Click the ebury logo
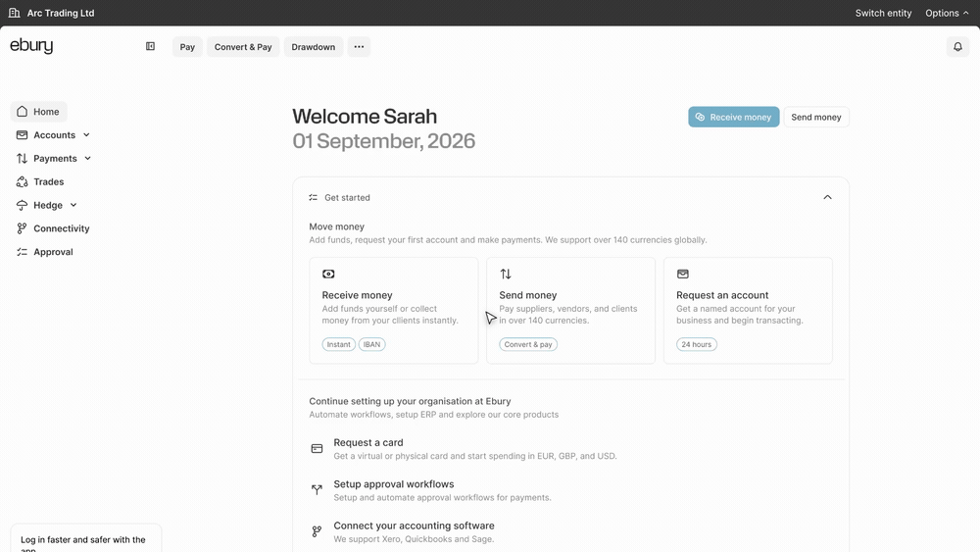 (31, 46)
